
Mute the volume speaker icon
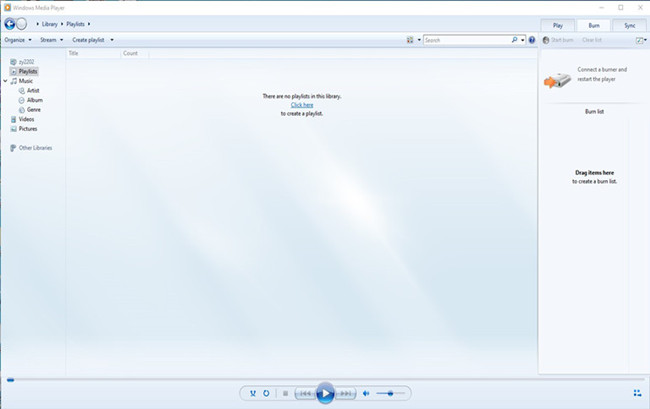pyautogui.click(x=366, y=393)
